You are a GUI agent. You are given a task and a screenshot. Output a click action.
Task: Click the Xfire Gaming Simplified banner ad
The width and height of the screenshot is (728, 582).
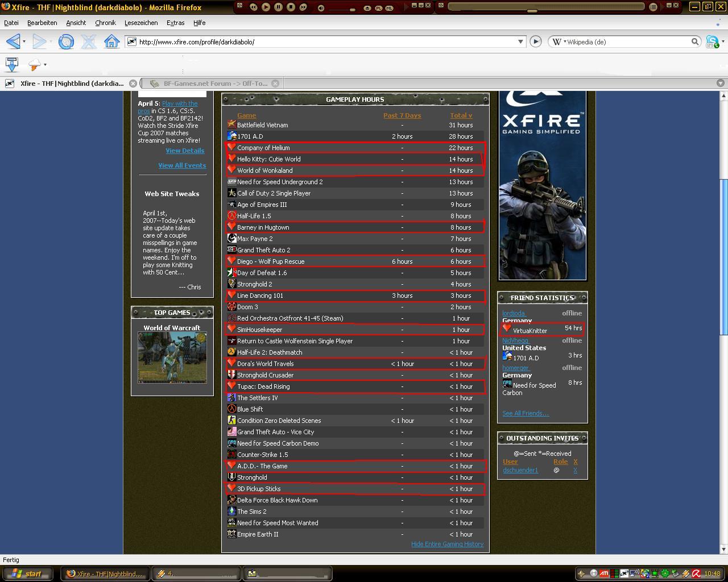543,186
